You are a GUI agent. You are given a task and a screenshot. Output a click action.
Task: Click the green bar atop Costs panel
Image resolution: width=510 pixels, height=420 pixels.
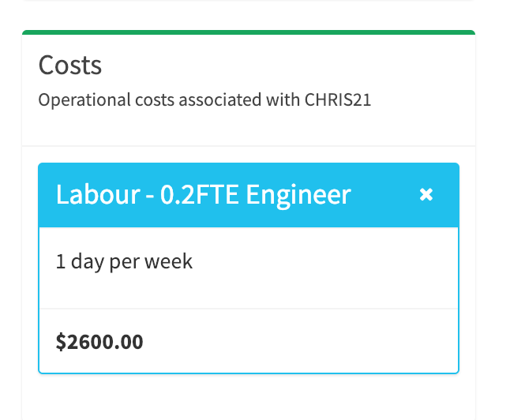click(x=249, y=32)
